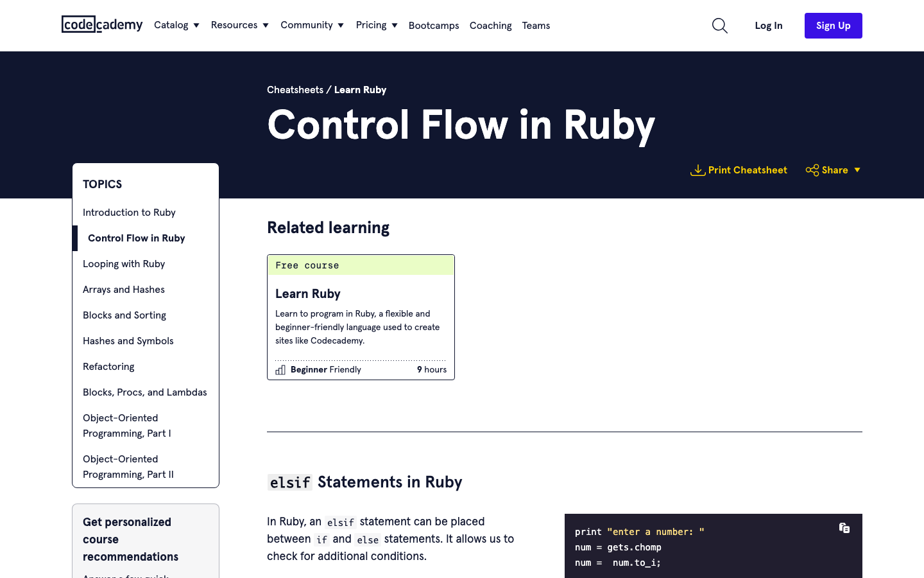
Task: Click the Share network icon
Action: [x=812, y=170]
